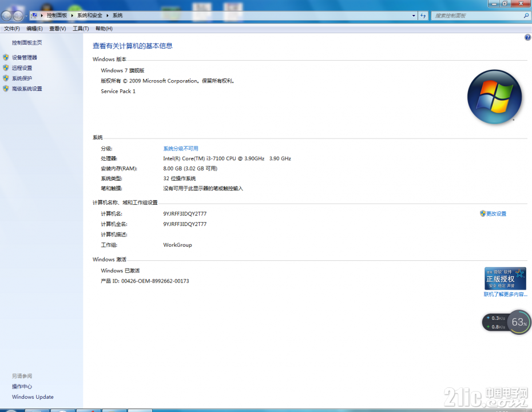Open help via blue question mark icon
Image resolution: width=532 pixels, height=412 pixels.
(x=527, y=37)
